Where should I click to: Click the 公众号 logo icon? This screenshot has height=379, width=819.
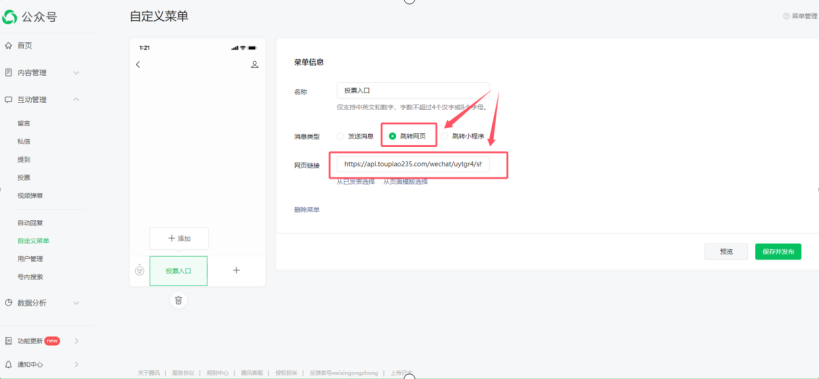(x=10, y=17)
